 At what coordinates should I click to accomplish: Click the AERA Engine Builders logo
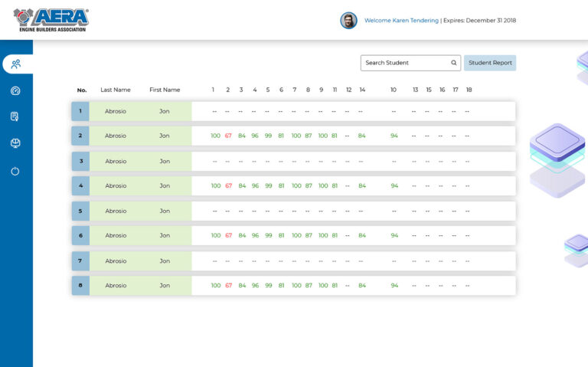pos(51,20)
